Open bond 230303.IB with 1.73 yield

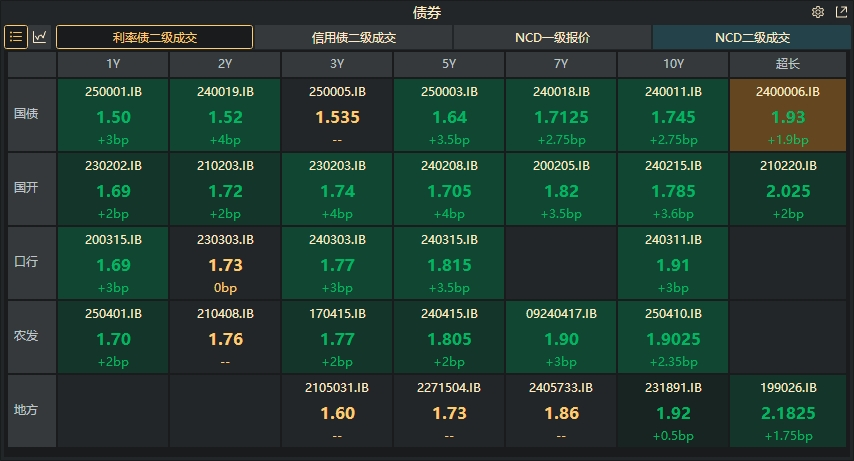225,262
